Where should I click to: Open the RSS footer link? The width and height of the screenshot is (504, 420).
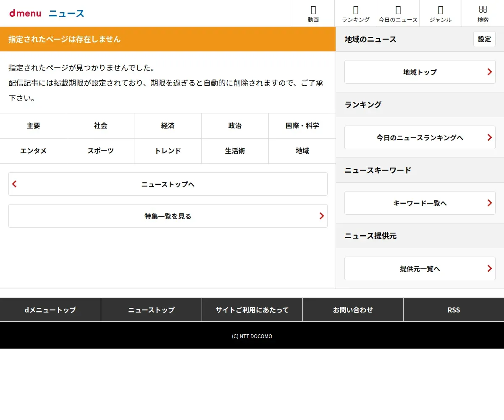point(454,310)
